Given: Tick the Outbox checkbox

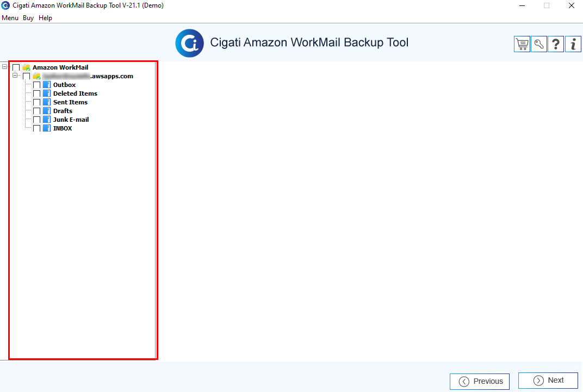Looking at the screenshot, I should (x=37, y=85).
